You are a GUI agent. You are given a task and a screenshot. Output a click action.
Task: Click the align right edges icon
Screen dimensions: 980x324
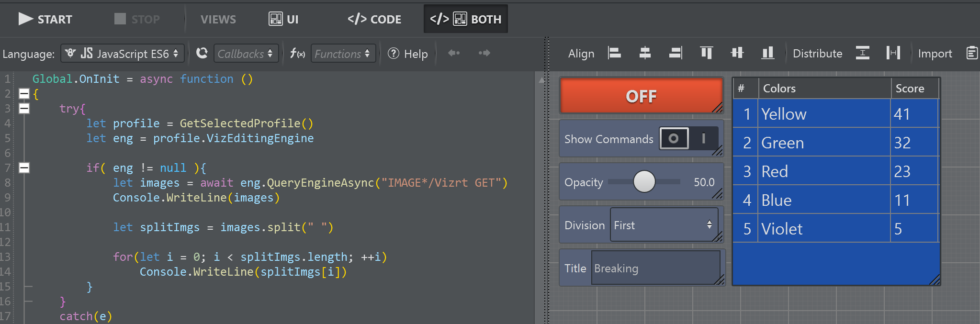pyautogui.click(x=676, y=53)
